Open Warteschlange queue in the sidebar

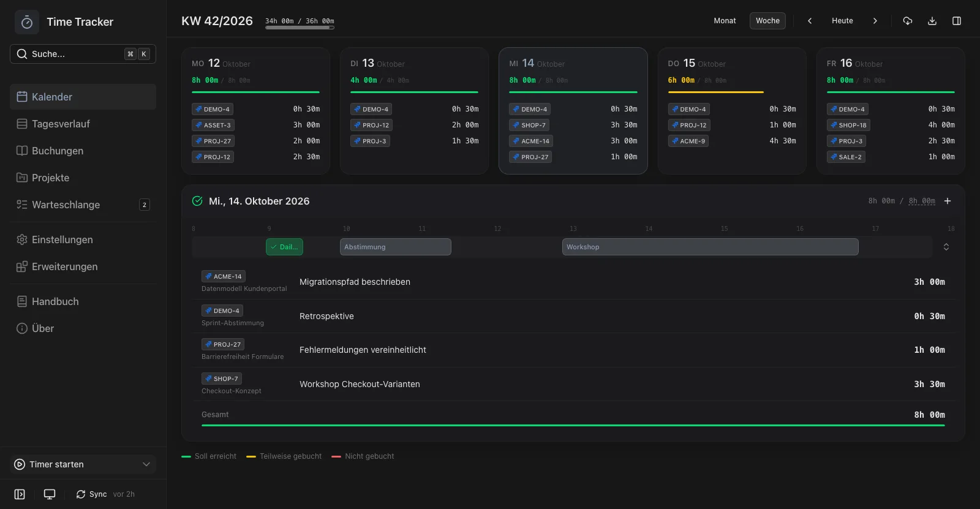83,205
